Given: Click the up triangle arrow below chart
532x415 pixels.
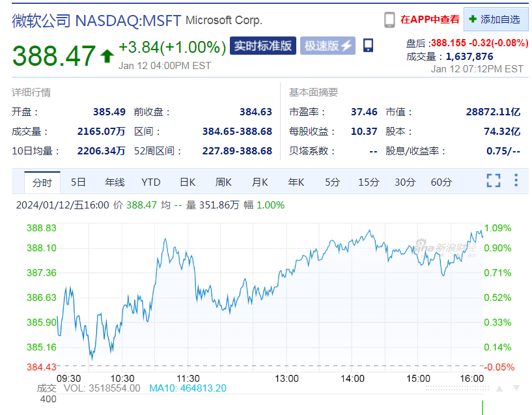Looking at the screenshot, I should coord(499,388).
